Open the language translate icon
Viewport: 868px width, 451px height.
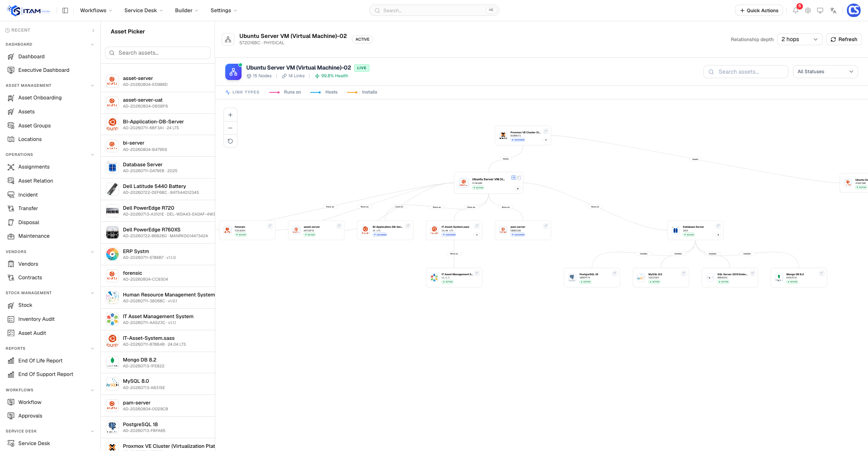tap(833, 10)
